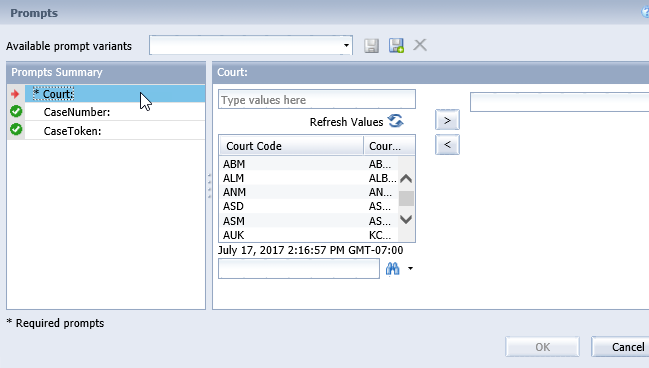Viewport: 649px width, 368px height.
Task: Click the delete prompt variant X icon
Action: 420,45
